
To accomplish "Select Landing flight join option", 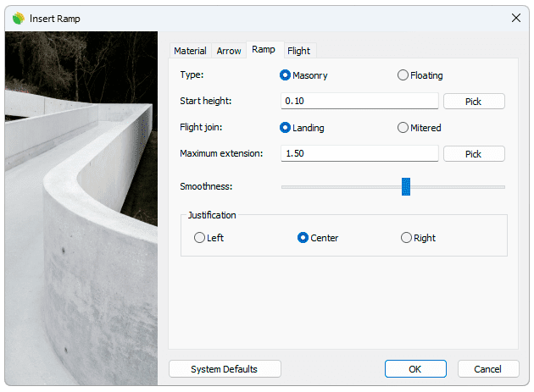I will pos(286,128).
